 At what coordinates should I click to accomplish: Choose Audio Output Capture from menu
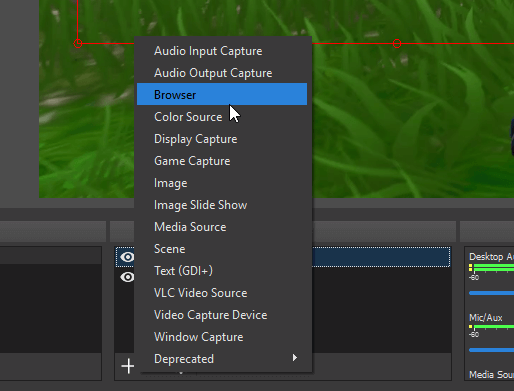point(222,73)
